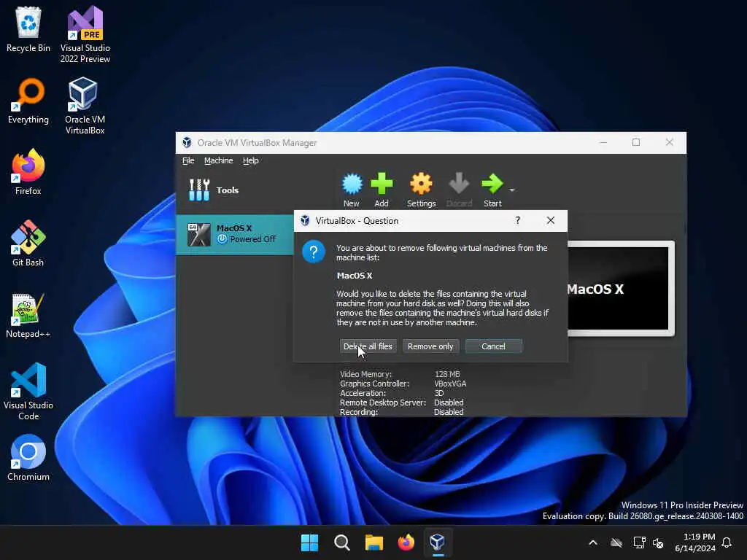Select the MacOS X virtual machine entry

[x=235, y=234]
